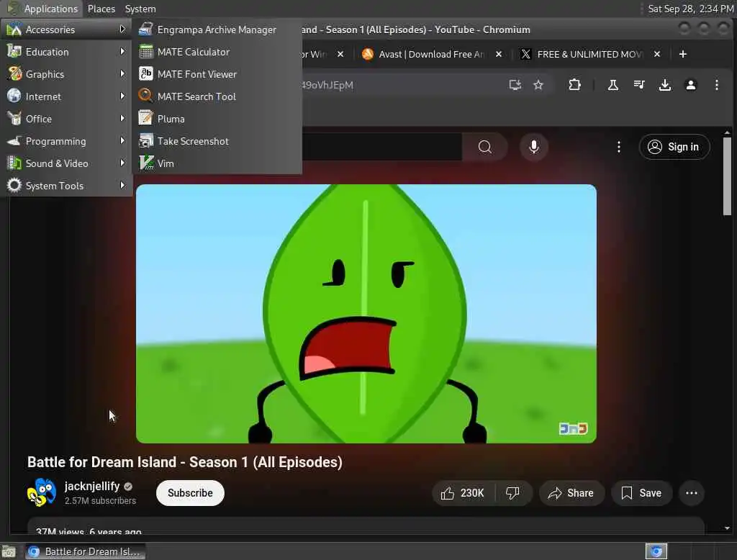Close the Avast tab
The width and height of the screenshot is (737, 560).
point(499,54)
